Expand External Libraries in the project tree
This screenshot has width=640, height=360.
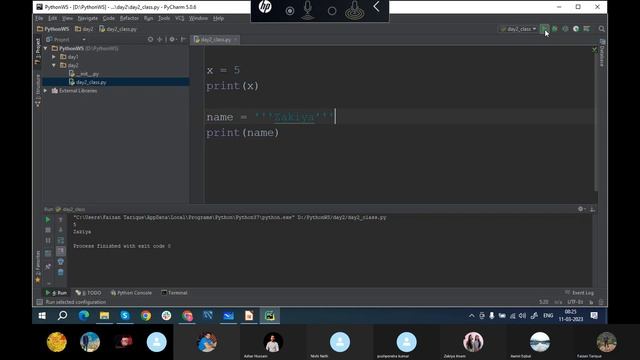point(46,91)
